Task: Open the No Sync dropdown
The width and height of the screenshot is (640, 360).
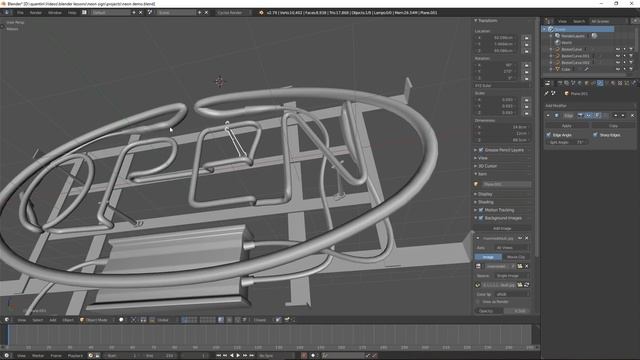Action: (x=276, y=356)
